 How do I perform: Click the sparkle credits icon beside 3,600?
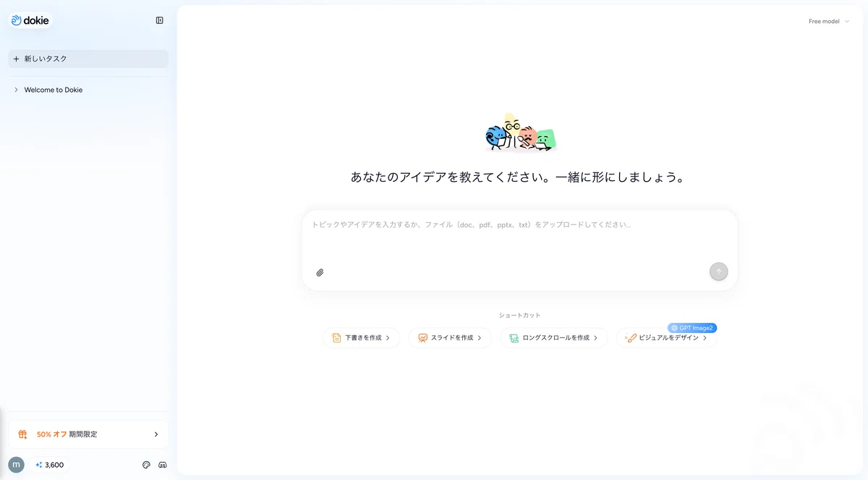[x=39, y=465]
